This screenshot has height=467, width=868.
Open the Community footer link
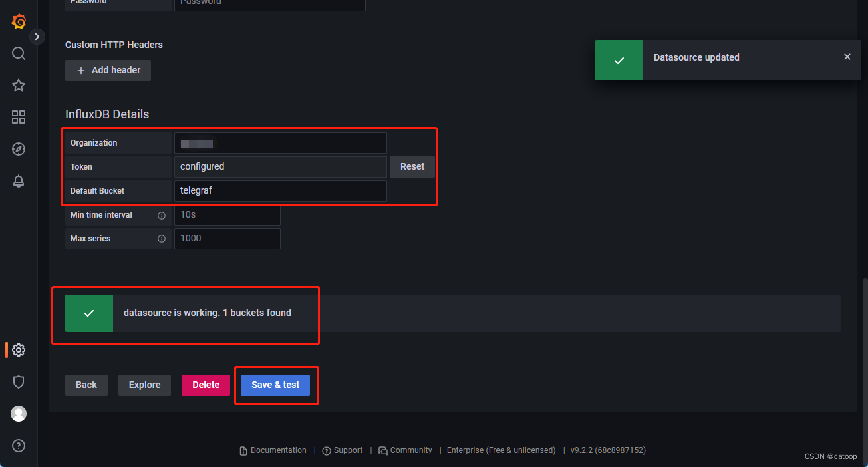click(405, 450)
